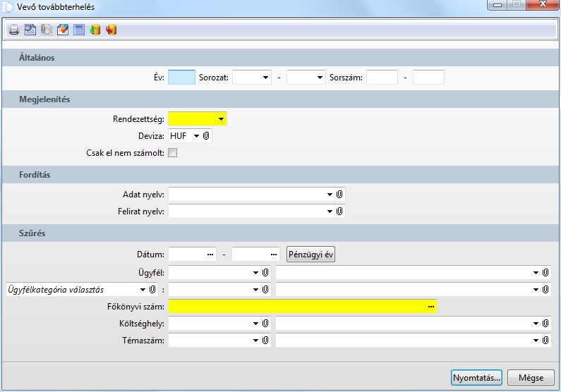This screenshot has width=561, height=392.
Task: Expand the Adat nyelv dropdown arrow
Action: [x=330, y=195]
